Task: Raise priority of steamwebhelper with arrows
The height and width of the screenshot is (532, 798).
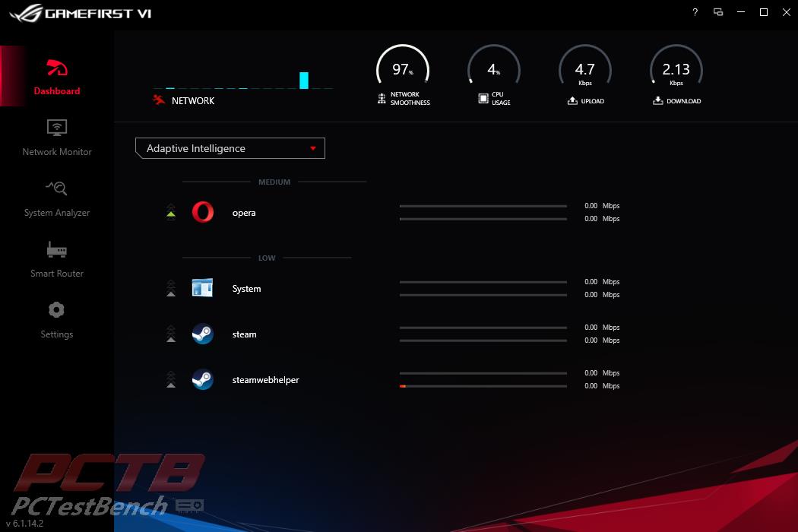Action: tap(171, 379)
